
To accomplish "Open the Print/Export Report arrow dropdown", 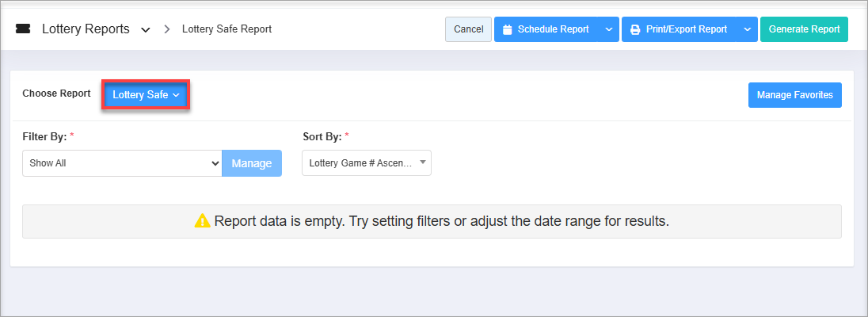I will pyautogui.click(x=747, y=29).
